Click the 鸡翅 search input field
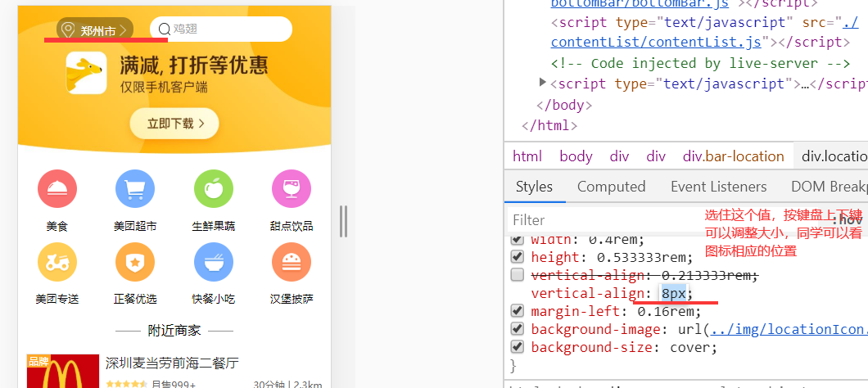This screenshot has width=868, height=388. 221,29
